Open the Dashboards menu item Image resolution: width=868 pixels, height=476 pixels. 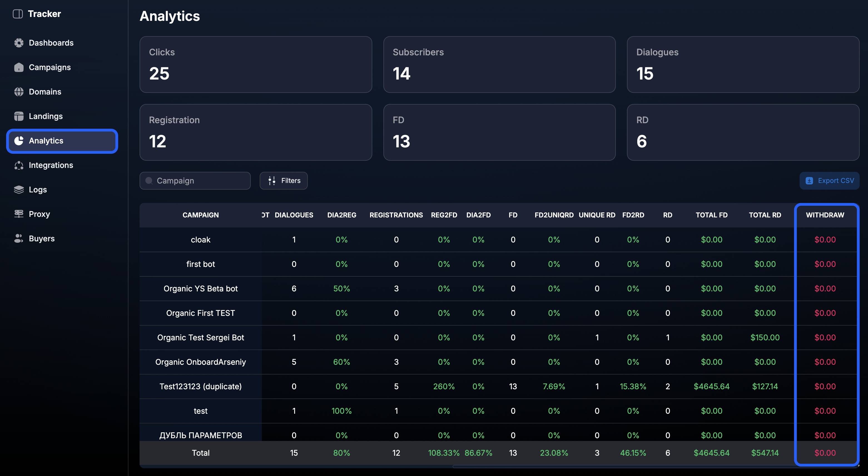pyautogui.click(x=51, y=43)
